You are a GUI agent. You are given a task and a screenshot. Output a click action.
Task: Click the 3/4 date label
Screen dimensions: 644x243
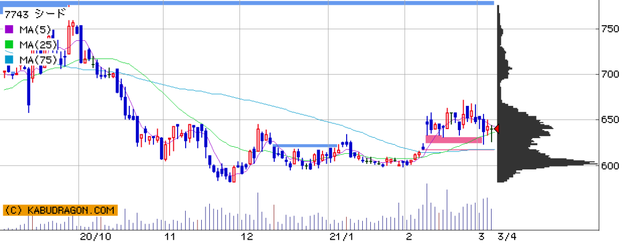pyautogui.click(x=507, y=237)
